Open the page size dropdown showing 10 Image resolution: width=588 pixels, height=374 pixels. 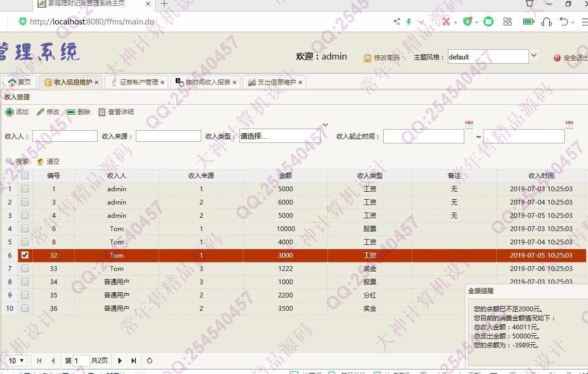(16, 361)
